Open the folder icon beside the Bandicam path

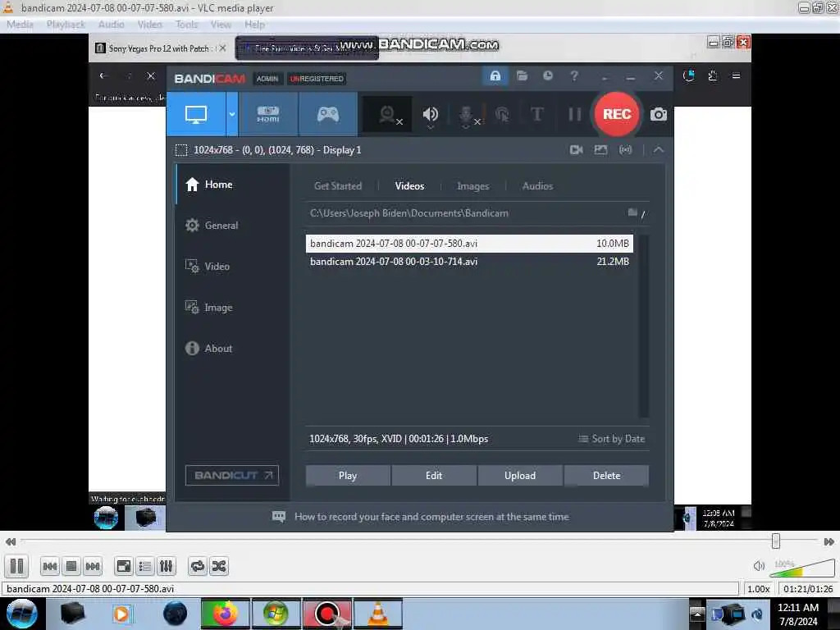pyautogui.click(x=632, y=212)
